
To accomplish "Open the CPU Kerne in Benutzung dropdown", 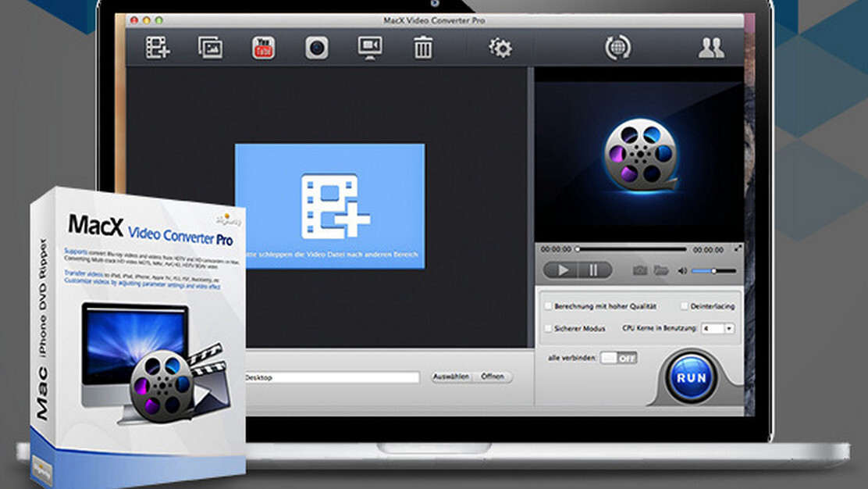I will coord(718,328).
